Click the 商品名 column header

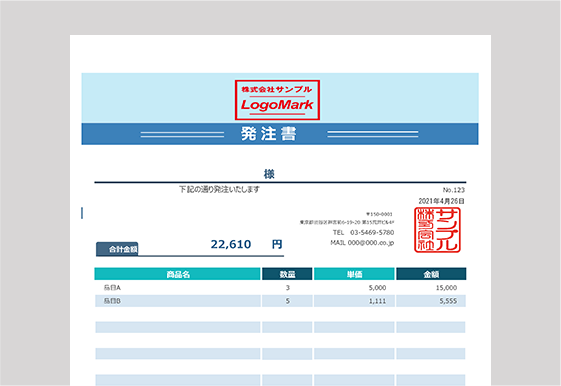coord(177,274)
